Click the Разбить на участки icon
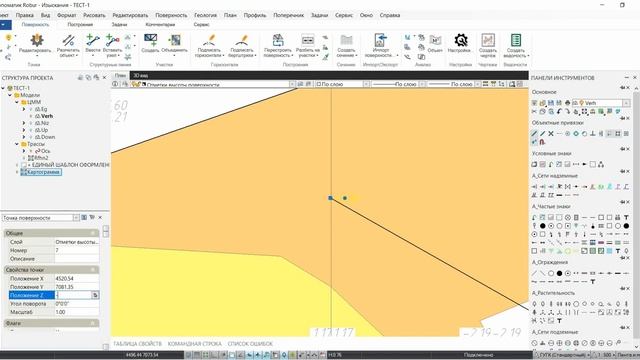Screen dimensions: 640x360 tap(308, 40)
